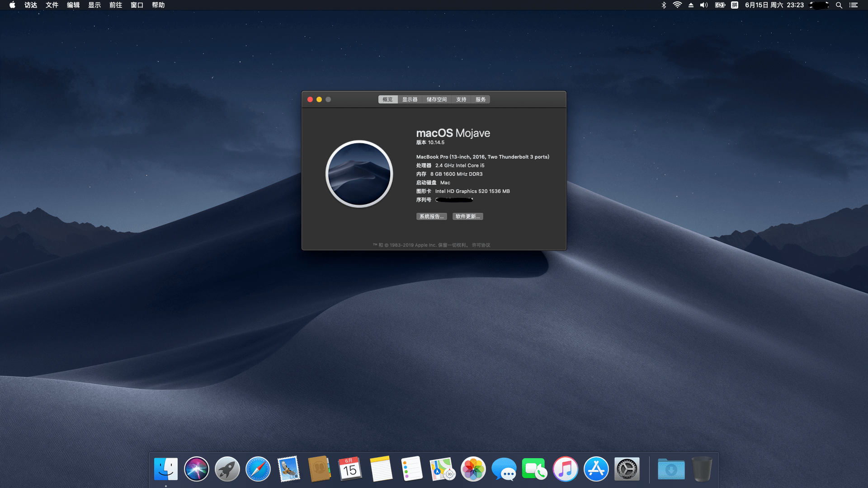Open input method icon in menu bar
868x488 pixels.
point(735,5)
